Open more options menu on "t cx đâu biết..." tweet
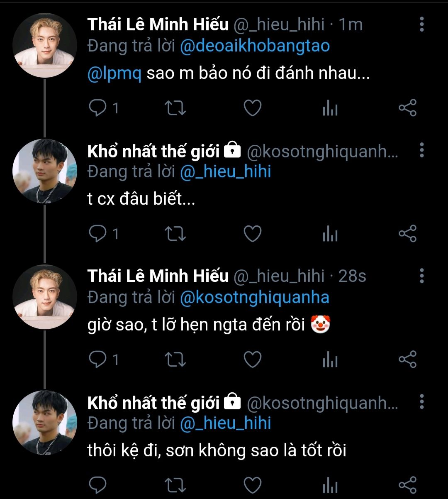This screenshot has height=499, width=448. pos(422,150)
